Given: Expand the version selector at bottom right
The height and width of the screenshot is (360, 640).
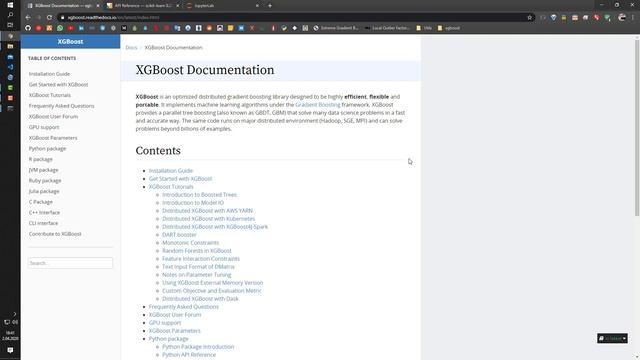Looking at the screenshot, I should [x=612, y=338].
